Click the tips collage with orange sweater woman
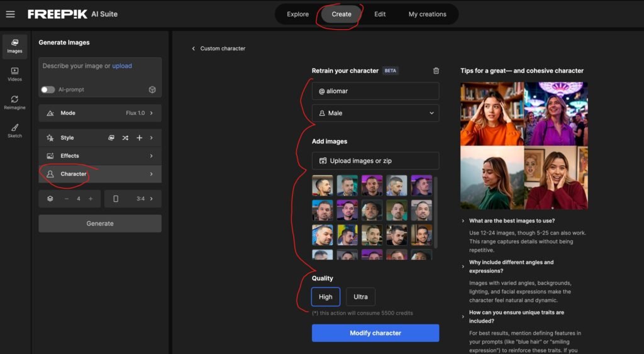Image resolution: width=644 pixels, height=354 pixels. pyautogui.click(x=524, y=146)
